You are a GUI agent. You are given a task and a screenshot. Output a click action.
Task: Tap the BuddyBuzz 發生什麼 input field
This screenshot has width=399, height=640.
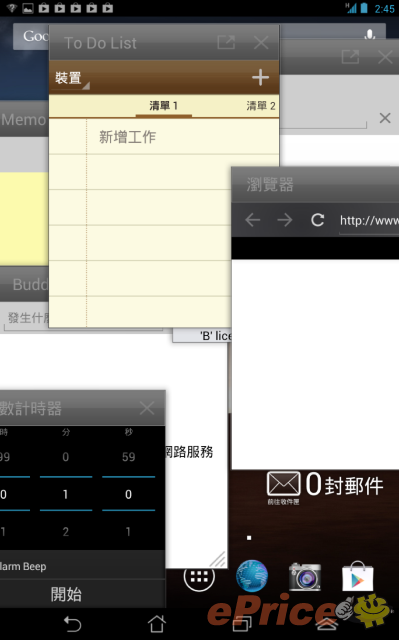[x=26, y=318]
